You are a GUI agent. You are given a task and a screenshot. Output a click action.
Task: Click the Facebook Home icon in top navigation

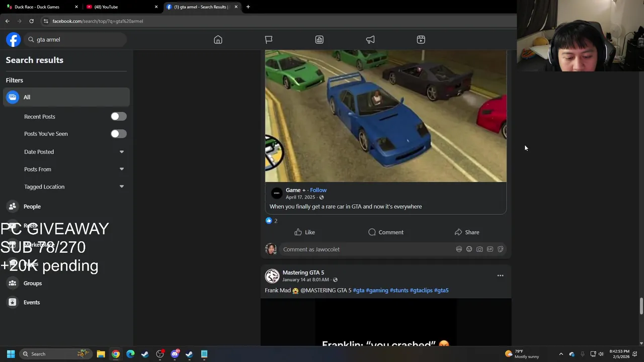(218, 40)
